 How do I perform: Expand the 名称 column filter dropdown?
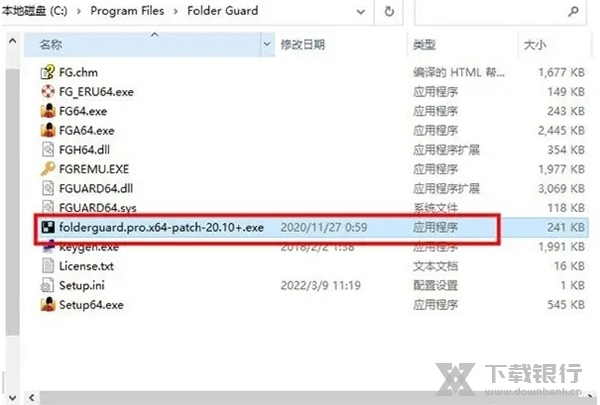(x=267, y=44)
